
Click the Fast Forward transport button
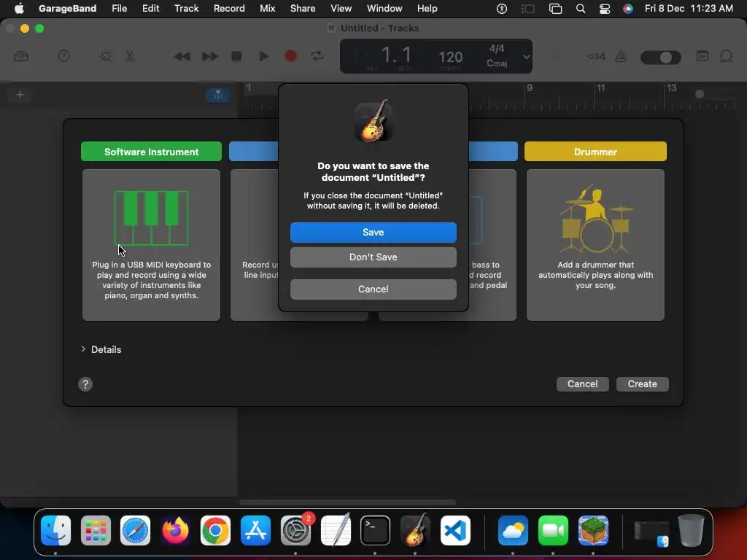(209, 56)
